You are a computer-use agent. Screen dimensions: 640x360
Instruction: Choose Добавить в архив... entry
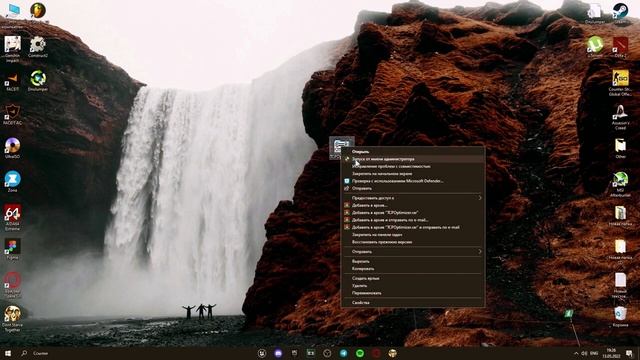pyautogui.click(x=413, y=205)
